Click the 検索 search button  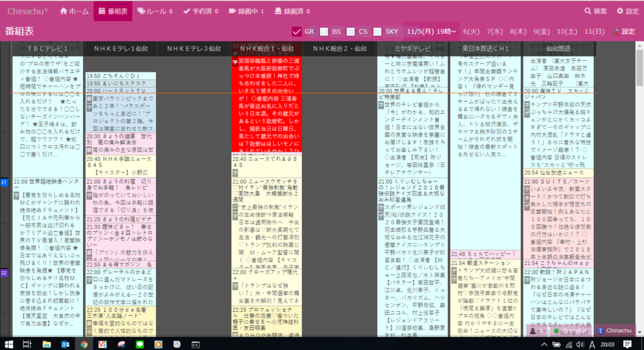[596, 11]
